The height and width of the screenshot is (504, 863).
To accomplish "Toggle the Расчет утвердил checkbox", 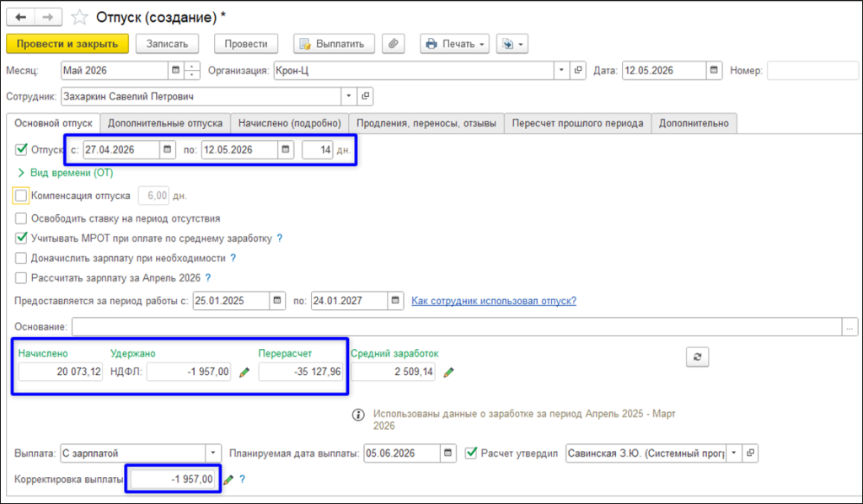I will (470, 453).
